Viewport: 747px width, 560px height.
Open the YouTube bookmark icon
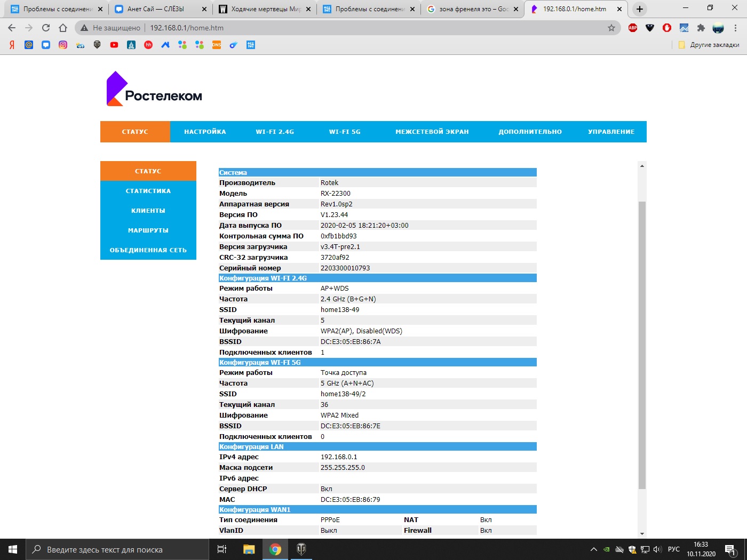pos(114,45)
